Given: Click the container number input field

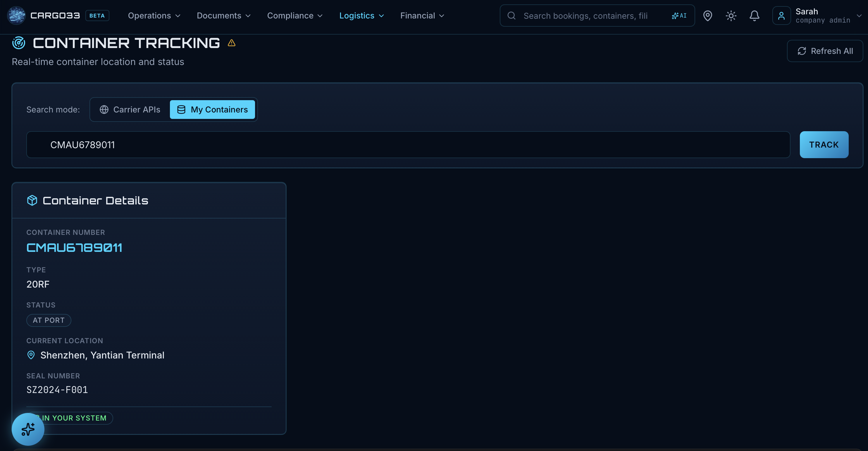Looking at the screenshot, I should point(408,145).
